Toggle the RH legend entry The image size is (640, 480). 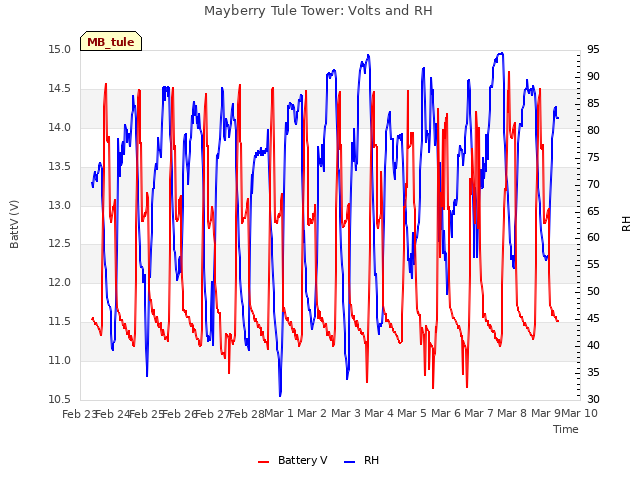[x=362, y=460]
